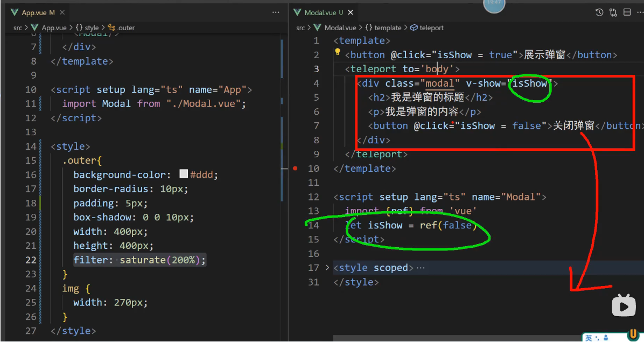Click line number 31 in Modal.vue gutter
The height and width of the screenshot is (342, 644).
[x=313, y=282]
